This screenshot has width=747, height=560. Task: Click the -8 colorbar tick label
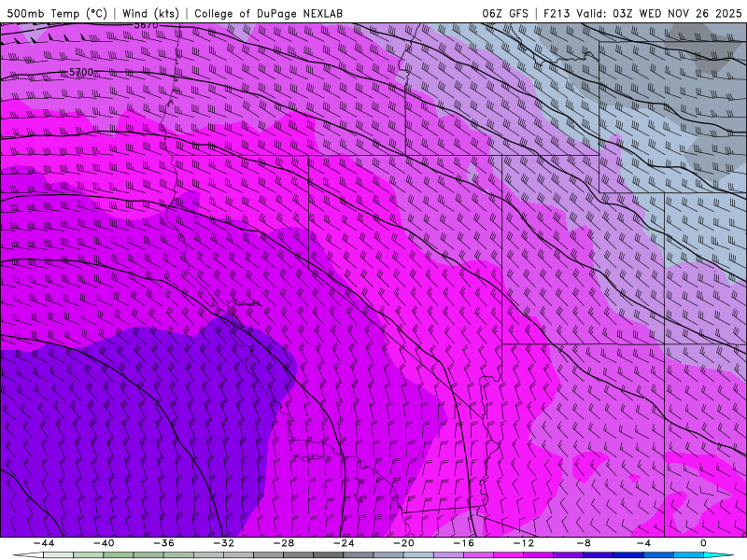click(x=584, y=543)
